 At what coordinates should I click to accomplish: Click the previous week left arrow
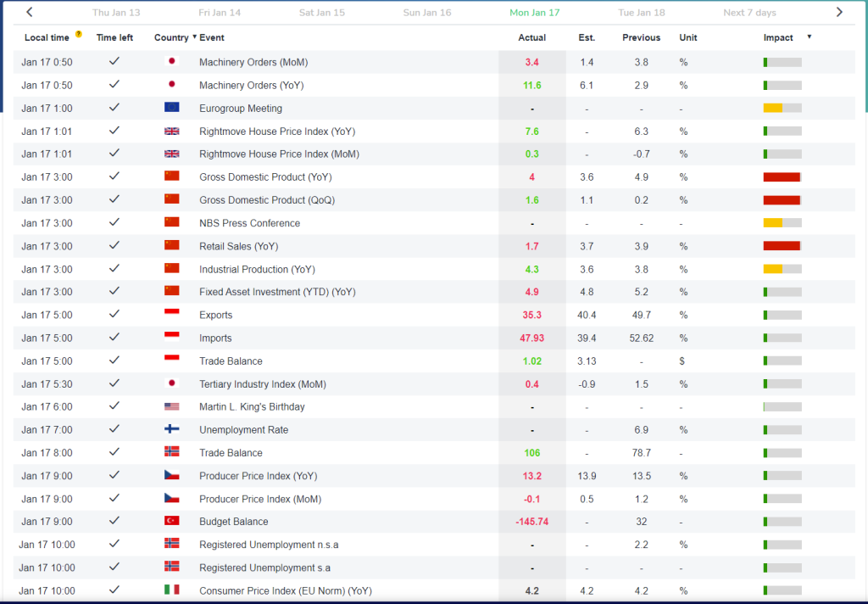(30, 12)
